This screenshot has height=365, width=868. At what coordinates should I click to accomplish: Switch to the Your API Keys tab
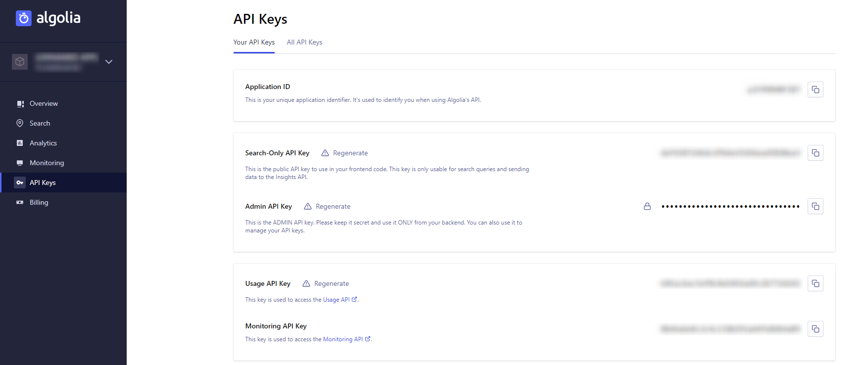(x=254, y=43)
